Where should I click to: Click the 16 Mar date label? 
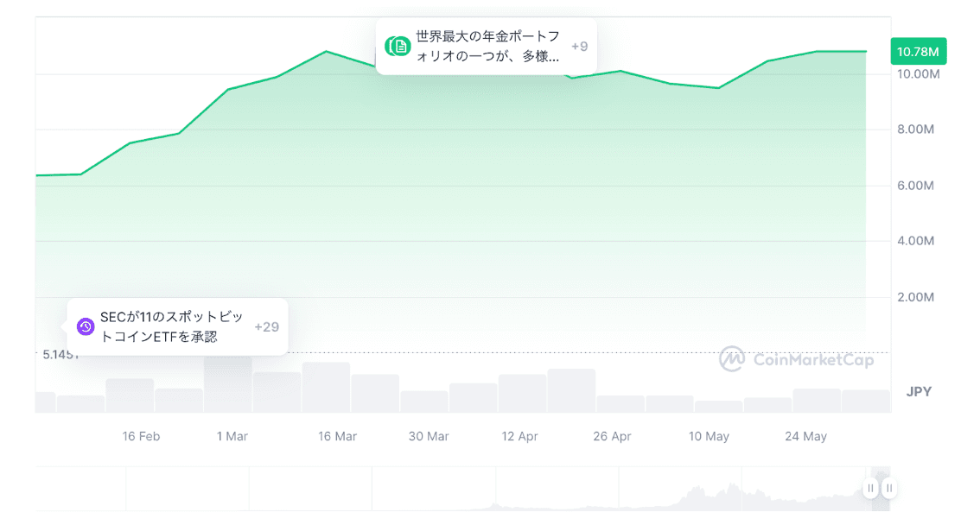[337, 436]
